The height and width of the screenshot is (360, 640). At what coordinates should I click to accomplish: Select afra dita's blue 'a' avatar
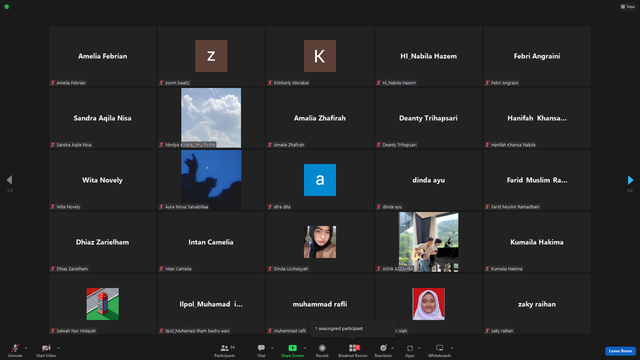tap(320, 180)
